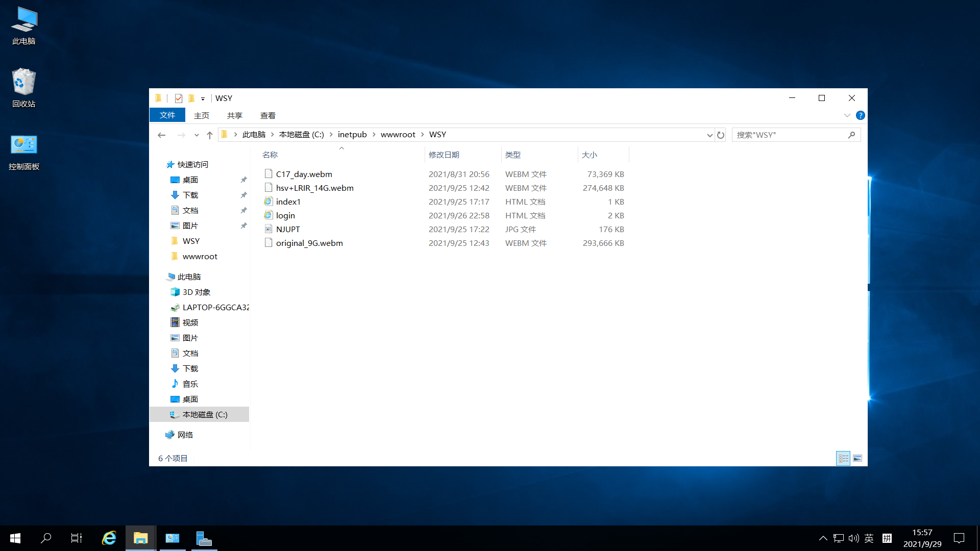Screen dimensions: 980x551
Task: Open the Customize Quick Access Toolbar dropdown
Action: (203, 99)
